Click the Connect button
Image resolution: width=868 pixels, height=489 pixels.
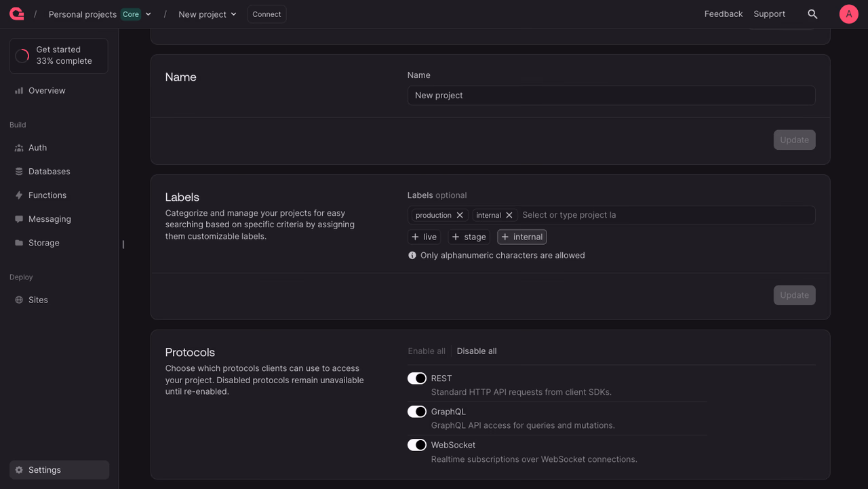click(267, 14)
